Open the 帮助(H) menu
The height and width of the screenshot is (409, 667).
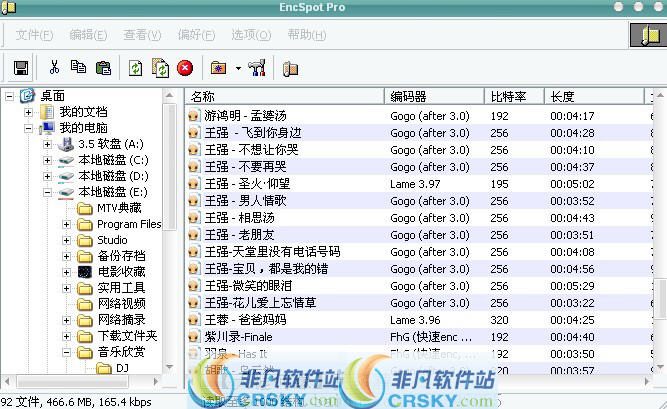point(307,34)
